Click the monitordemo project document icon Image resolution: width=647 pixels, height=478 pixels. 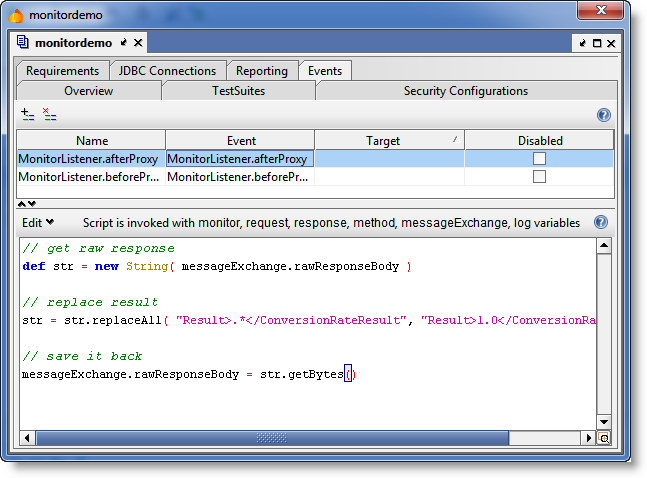click(23, 42)
